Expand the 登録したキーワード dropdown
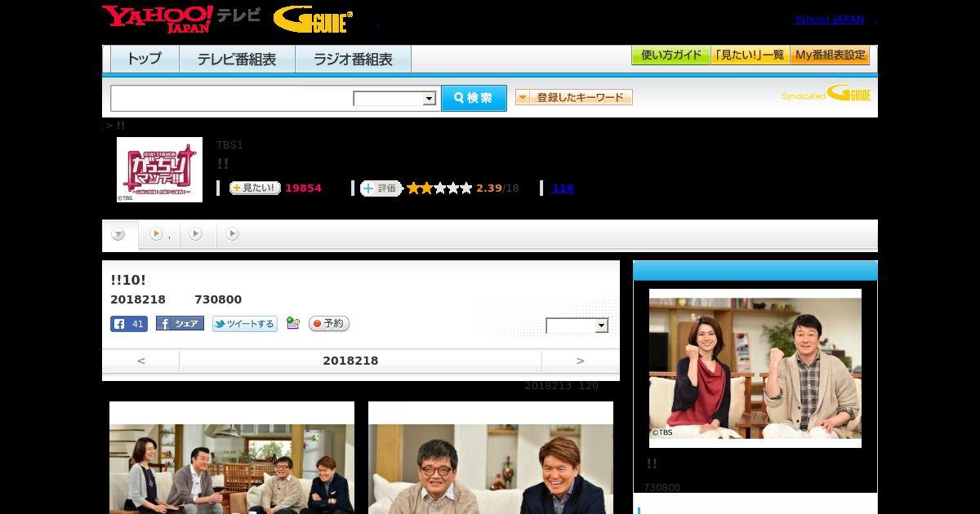Screen dimensions: 980x514 coord(573,97)
